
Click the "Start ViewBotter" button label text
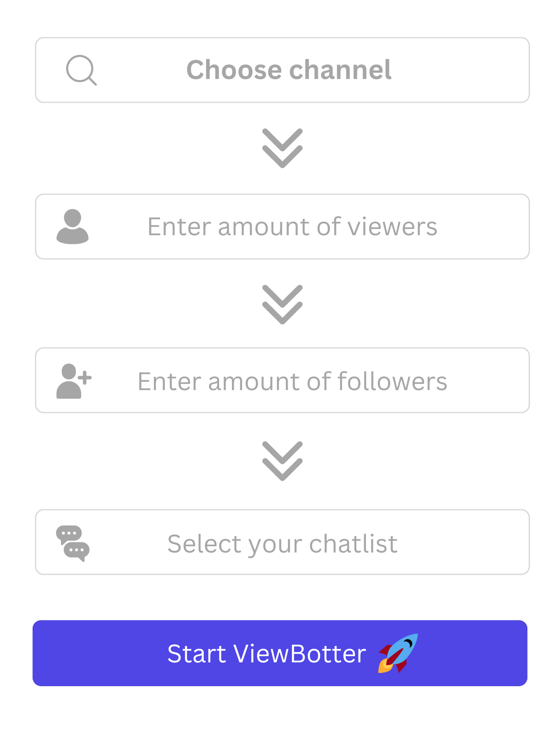coord(266,654)
